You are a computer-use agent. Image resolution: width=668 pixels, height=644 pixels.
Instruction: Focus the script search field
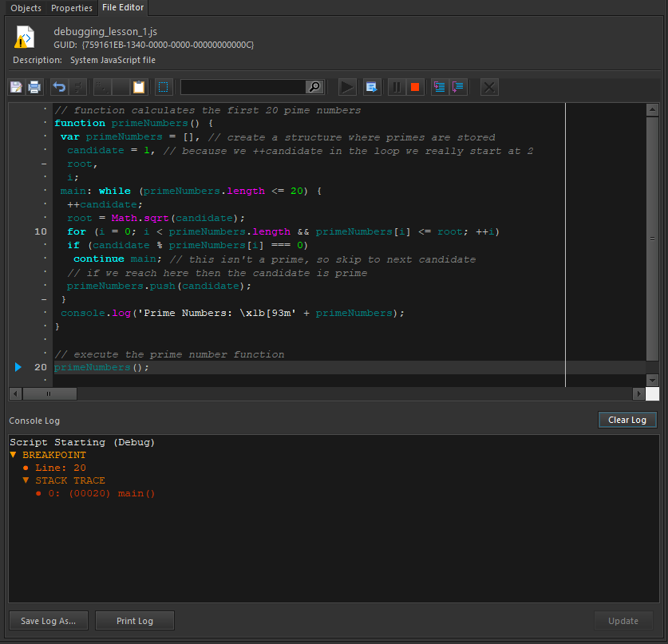pyautogui.click(x=243, y=87)
